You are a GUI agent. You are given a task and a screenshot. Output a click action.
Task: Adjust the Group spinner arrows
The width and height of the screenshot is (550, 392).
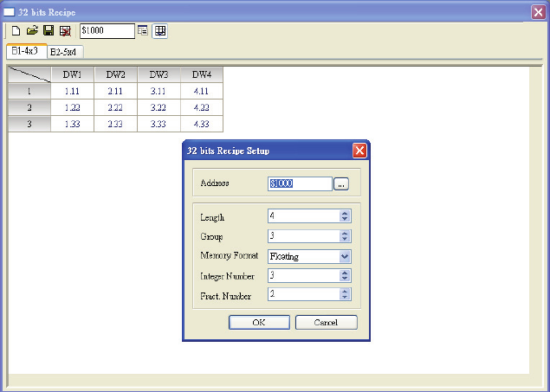[x=345, y=236]
